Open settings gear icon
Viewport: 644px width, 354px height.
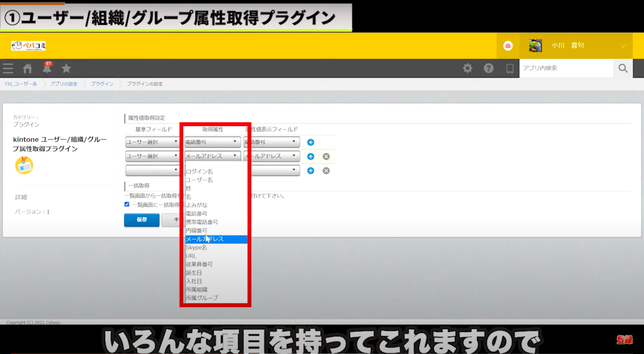coord(467,68)
